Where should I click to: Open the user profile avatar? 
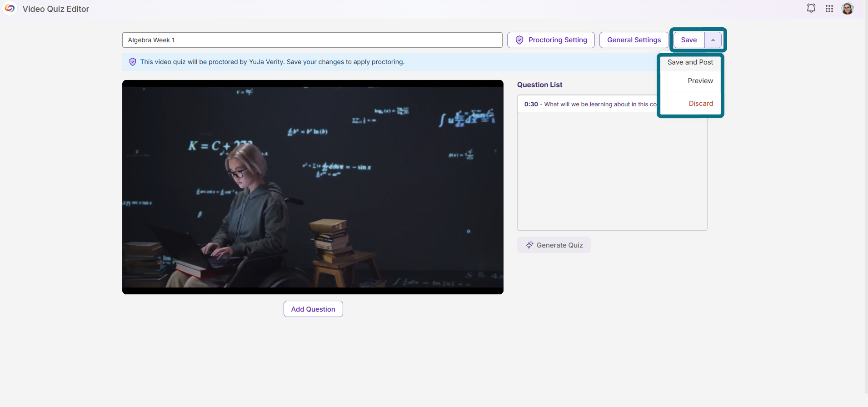click(x=848, y=8)
